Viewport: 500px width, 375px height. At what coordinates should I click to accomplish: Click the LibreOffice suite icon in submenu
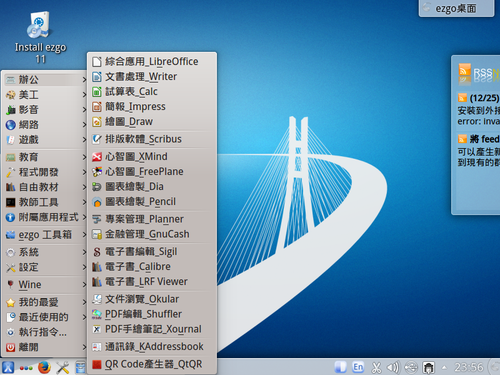point(97,62)
